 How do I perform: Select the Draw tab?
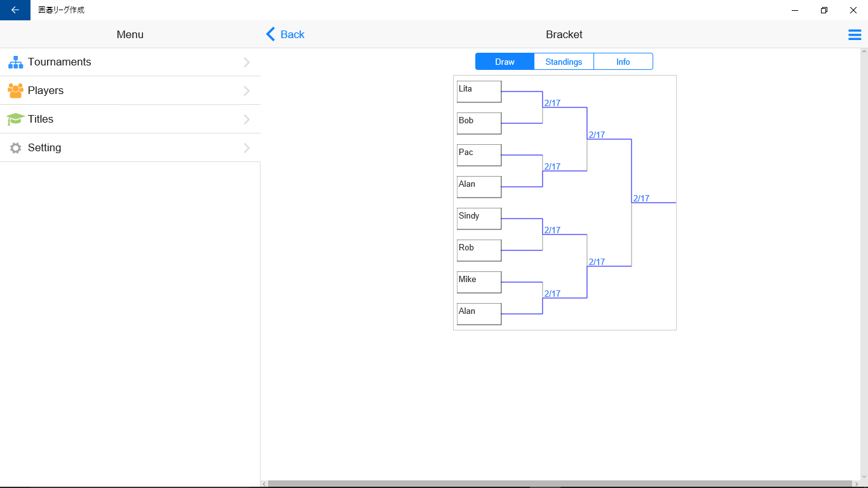505,62
